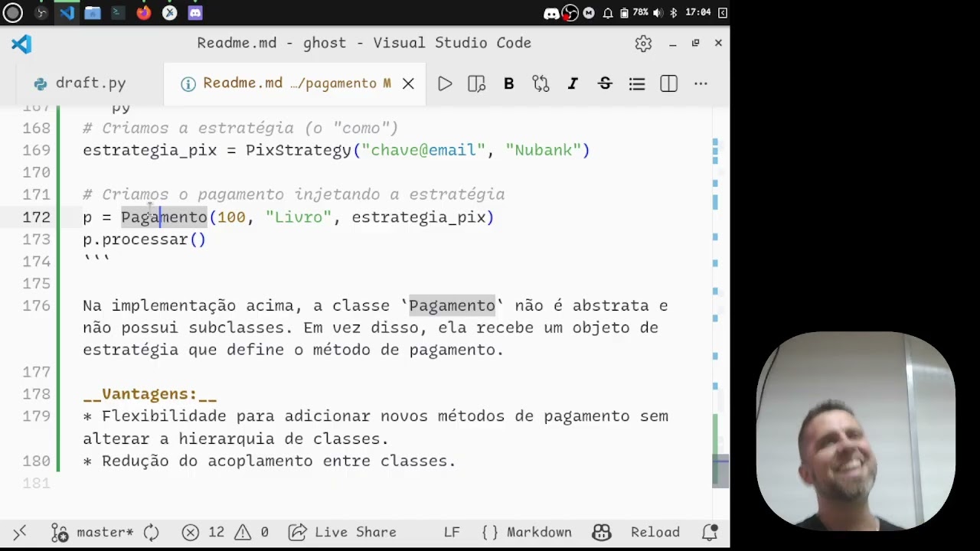
Task: Open the volume control in the tray
Action: click(x=658, y=12)
